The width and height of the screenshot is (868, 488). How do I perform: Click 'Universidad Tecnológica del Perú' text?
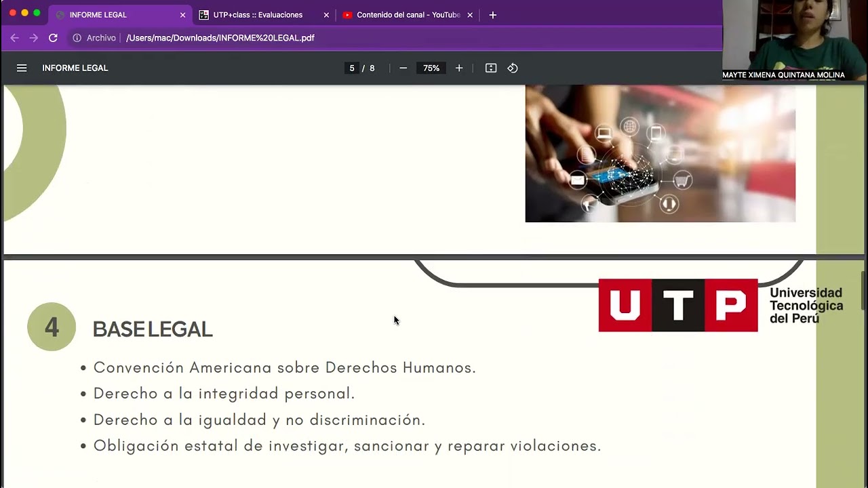pyautogui.click(x=806, y=305)
